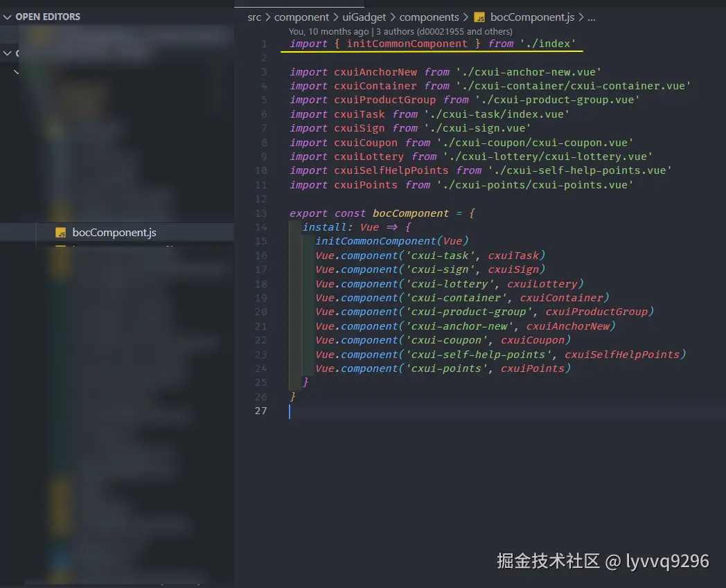Click the 'cxui-task' string on line 16
Image resolution: width=726 pixels, height=588 pixels.
click(440, 256)
